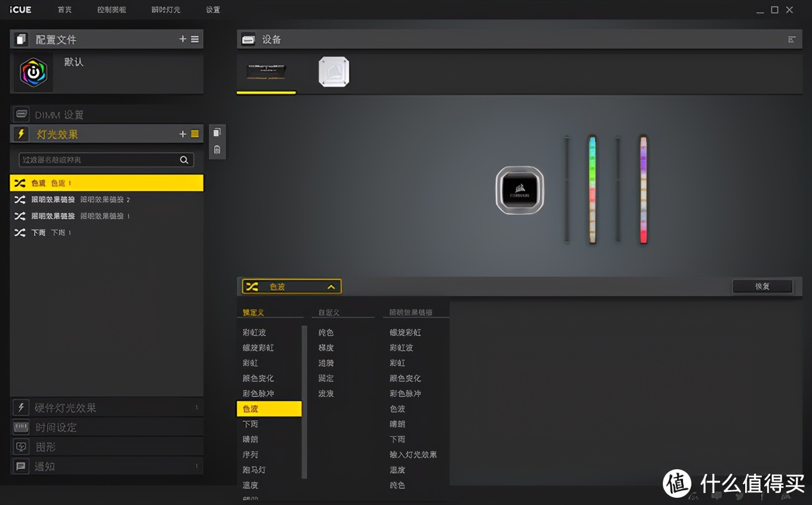Choose 螺旋彩虹 in the 预定义 column
Screen dimensions: 812x505
(258, 348)
